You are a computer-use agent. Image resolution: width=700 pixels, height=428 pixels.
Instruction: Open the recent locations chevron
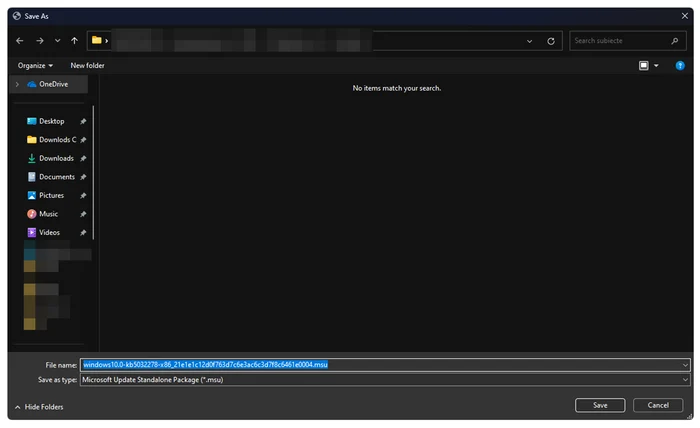(58, 41)
